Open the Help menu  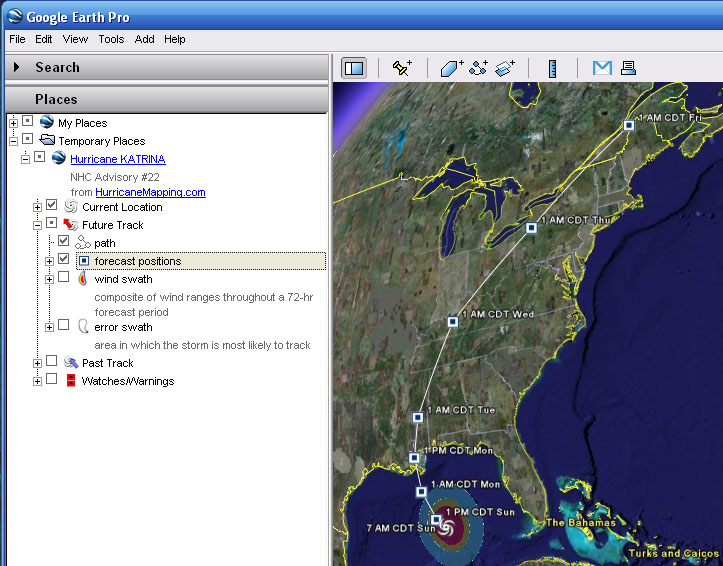point(175,39)
